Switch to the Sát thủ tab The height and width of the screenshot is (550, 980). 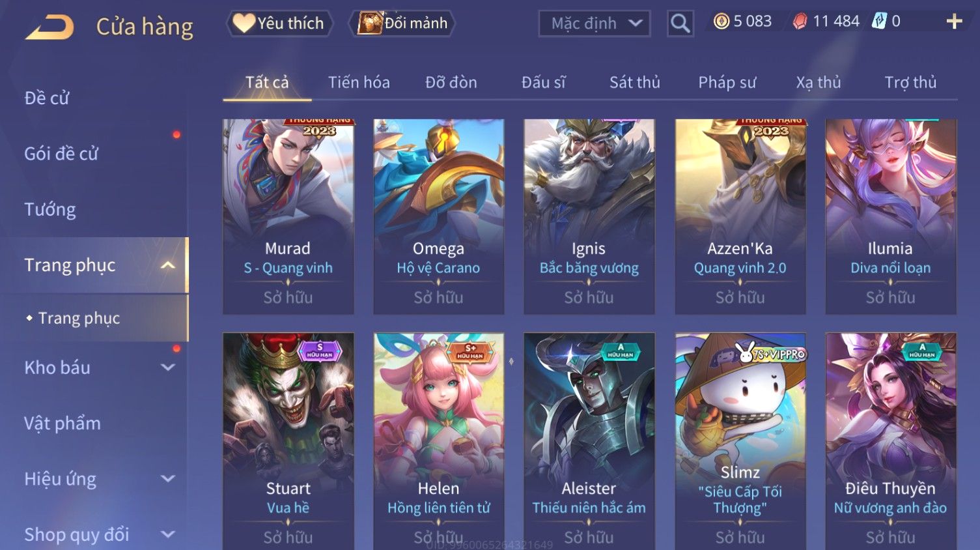point(635,83)
